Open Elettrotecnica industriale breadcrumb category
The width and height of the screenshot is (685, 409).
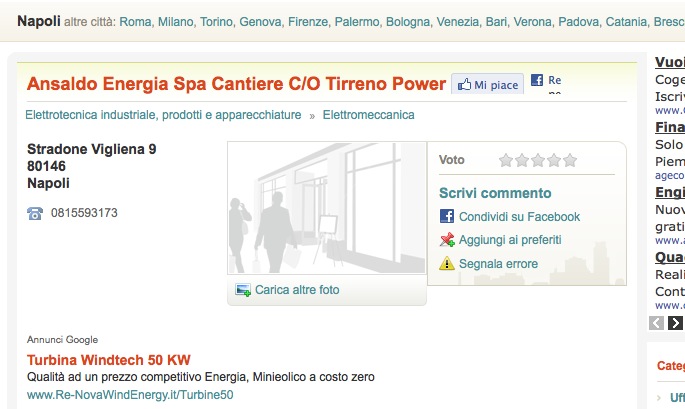[163, 115]
